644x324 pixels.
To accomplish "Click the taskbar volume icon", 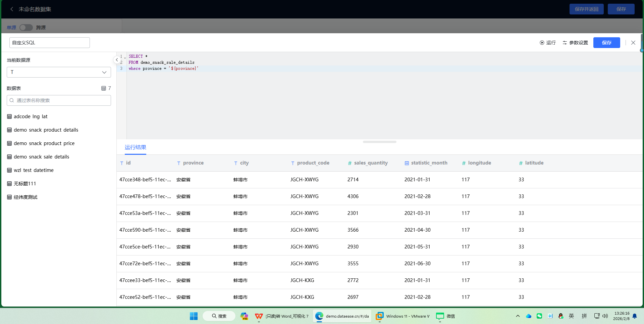I will 605,316.
